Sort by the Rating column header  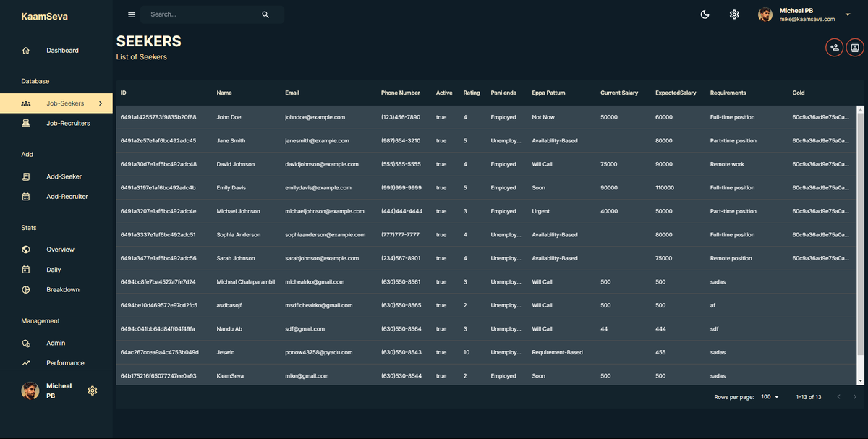(472, 93)
